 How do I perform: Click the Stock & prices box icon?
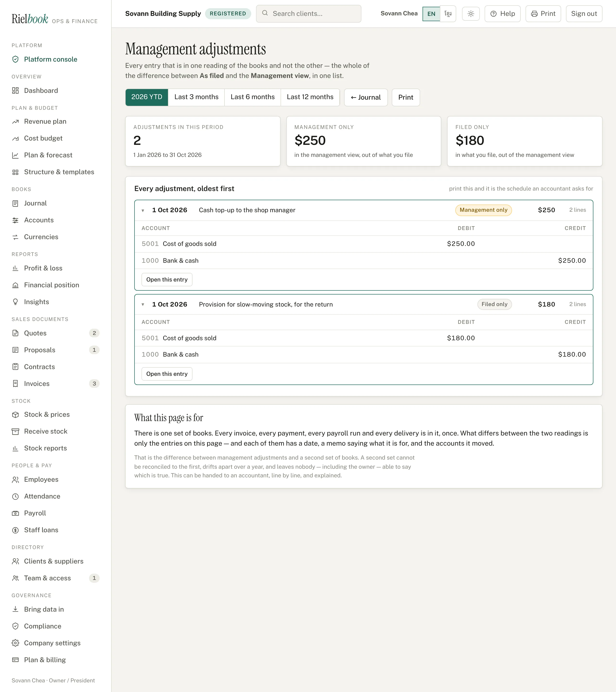click(15, 414)
